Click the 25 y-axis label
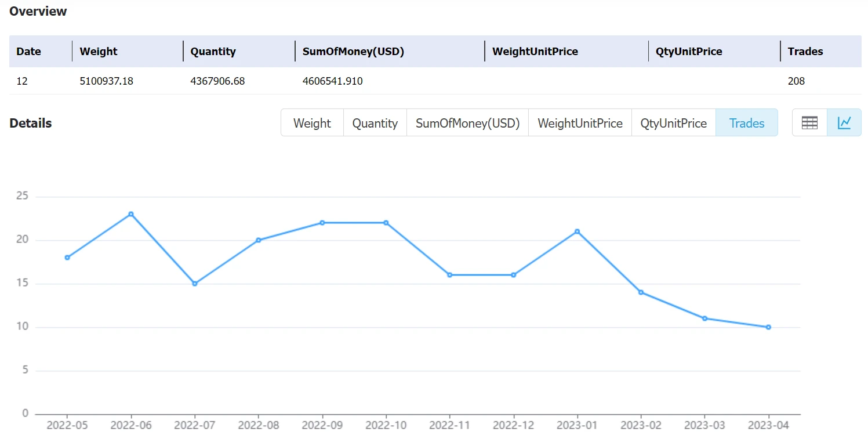This screenshot has height=442, width=868. tap(23, 196)
